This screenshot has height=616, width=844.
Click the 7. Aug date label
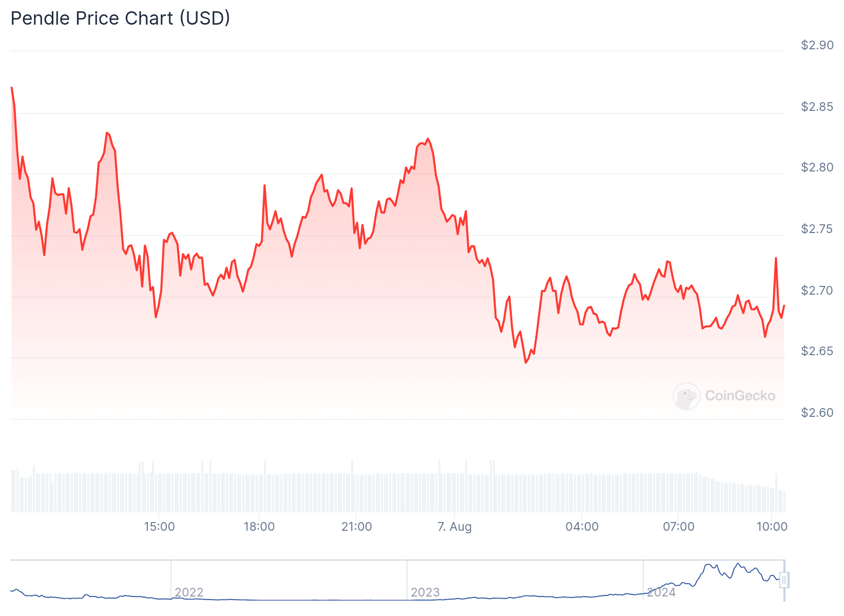pyautogui.click(x=454, y=527)
